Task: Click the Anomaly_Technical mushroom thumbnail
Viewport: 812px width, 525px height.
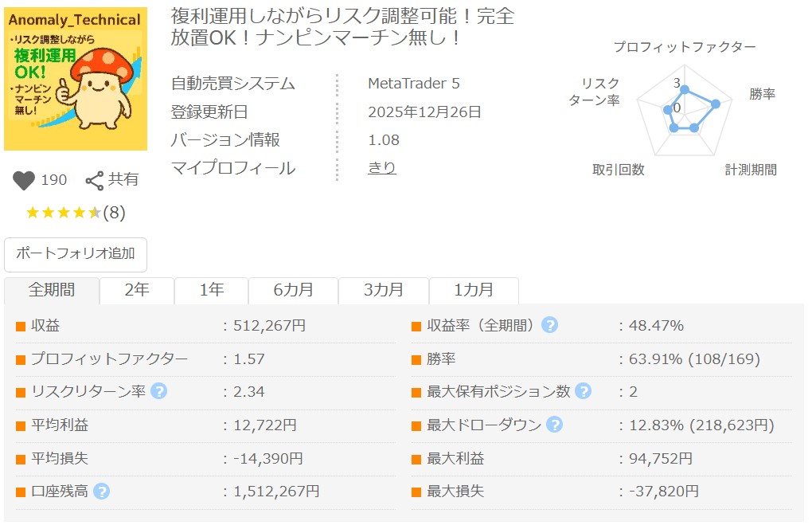Action: pos(76,79)
